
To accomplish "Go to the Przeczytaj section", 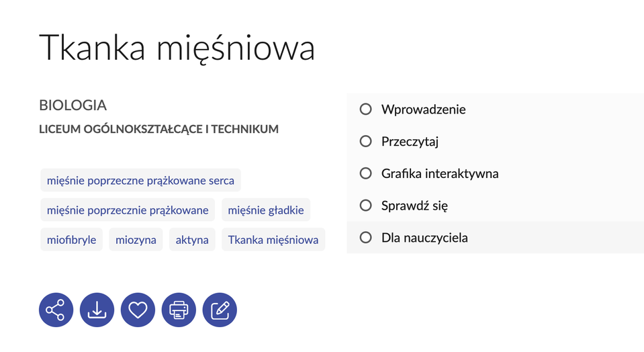I will (x=410, y=141).
